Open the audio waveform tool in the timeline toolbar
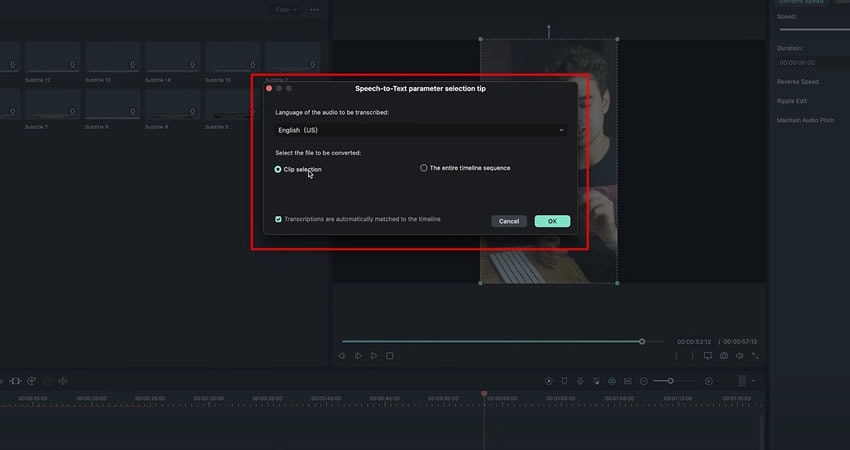 point(63,381)
